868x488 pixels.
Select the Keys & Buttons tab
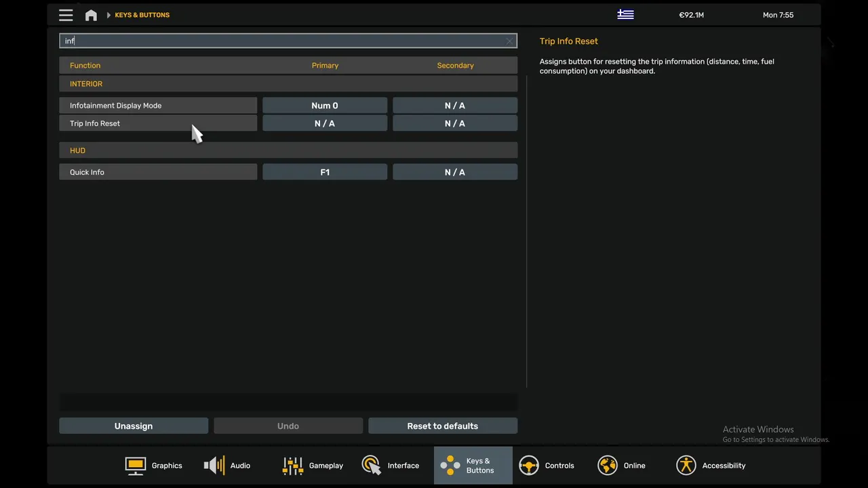(x=473, y=466)
